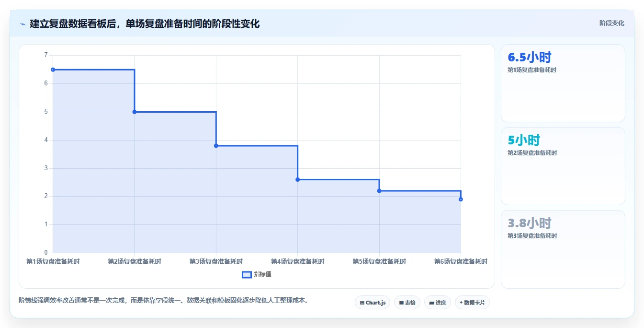Image resolution: width=644 pixels, height=328 pixels.
Task: Click the 进度 tag button
Action: [x=437, y=303]
